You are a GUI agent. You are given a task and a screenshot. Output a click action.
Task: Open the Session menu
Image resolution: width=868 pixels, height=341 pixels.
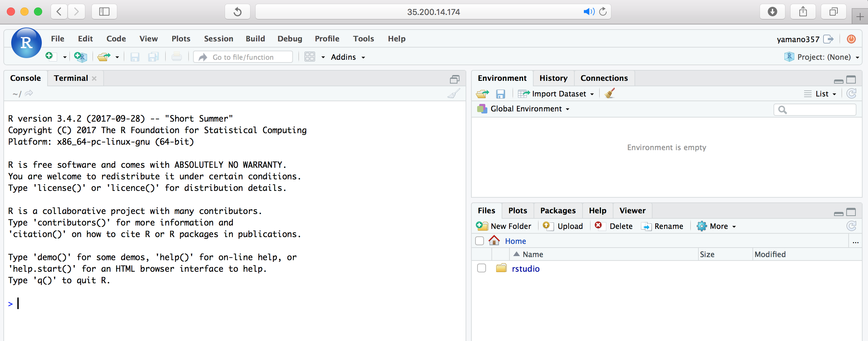coord(219,39)
